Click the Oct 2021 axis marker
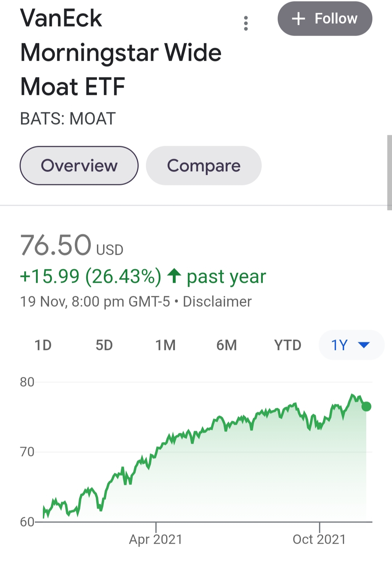This screenshot has height=584, width=392. coord(319,539)
